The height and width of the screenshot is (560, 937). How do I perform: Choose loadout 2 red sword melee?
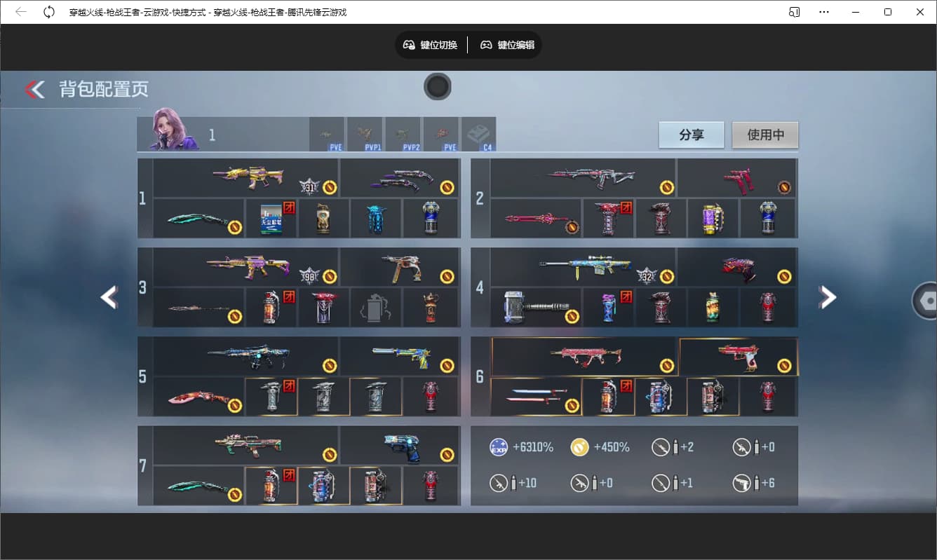pos(536,218)
